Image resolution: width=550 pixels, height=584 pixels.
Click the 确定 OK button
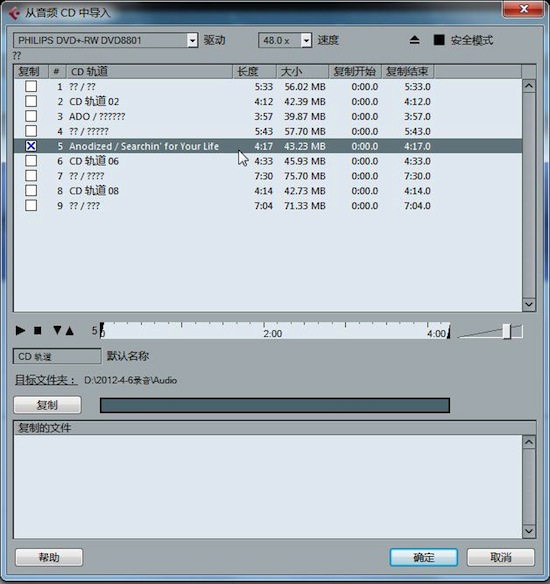coord(424,558)
